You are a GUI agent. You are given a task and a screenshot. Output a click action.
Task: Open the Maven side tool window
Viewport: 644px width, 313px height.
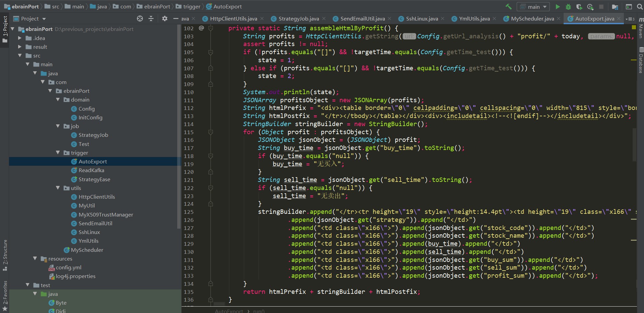tap(641, 28)
